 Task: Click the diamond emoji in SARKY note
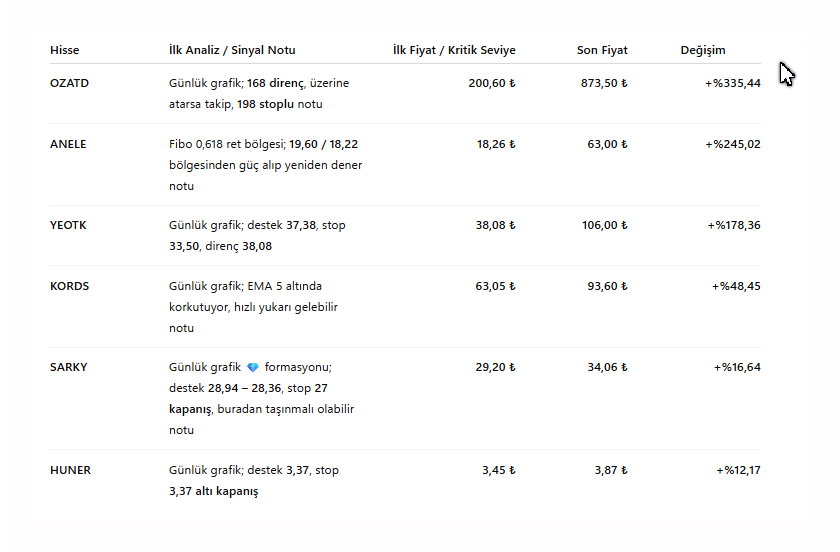(253, 368)
